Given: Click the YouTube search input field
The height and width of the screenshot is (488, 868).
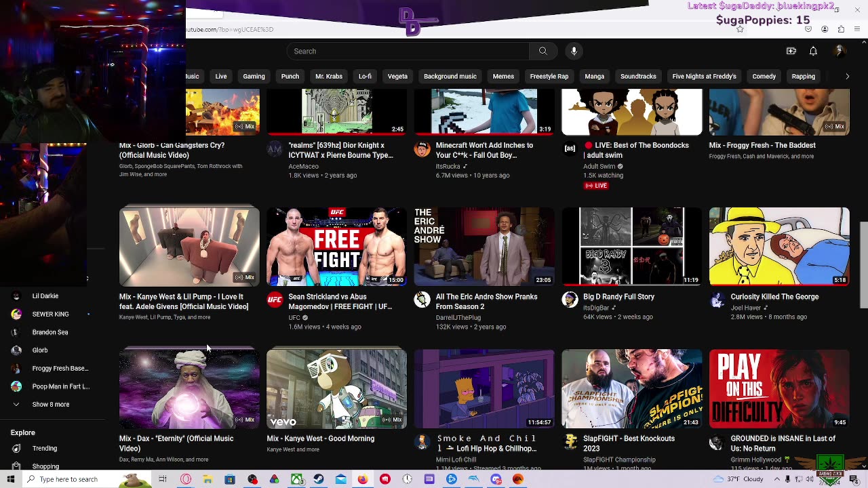Looking at the screenshot, I should (408, 51).
